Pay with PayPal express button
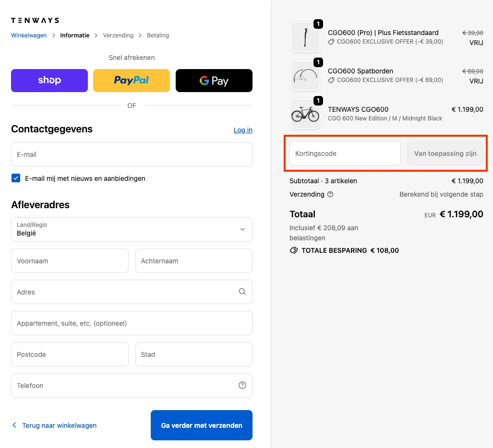Screen dimensions: 493x448 (132, 81)
